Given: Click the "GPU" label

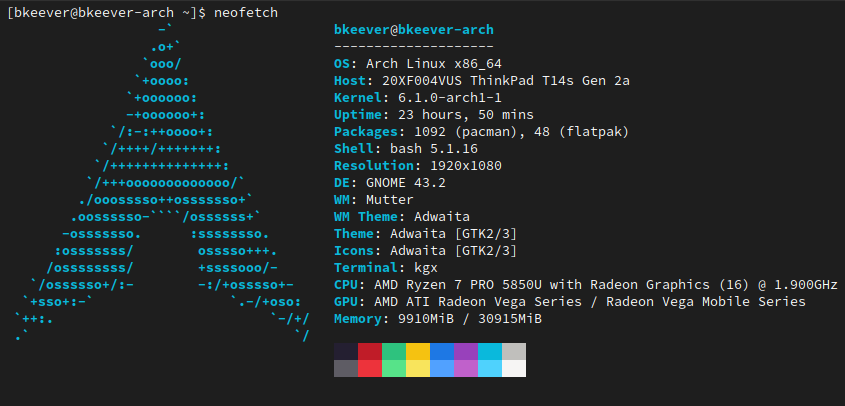Looking at the screenshot, I should point(346,302).
